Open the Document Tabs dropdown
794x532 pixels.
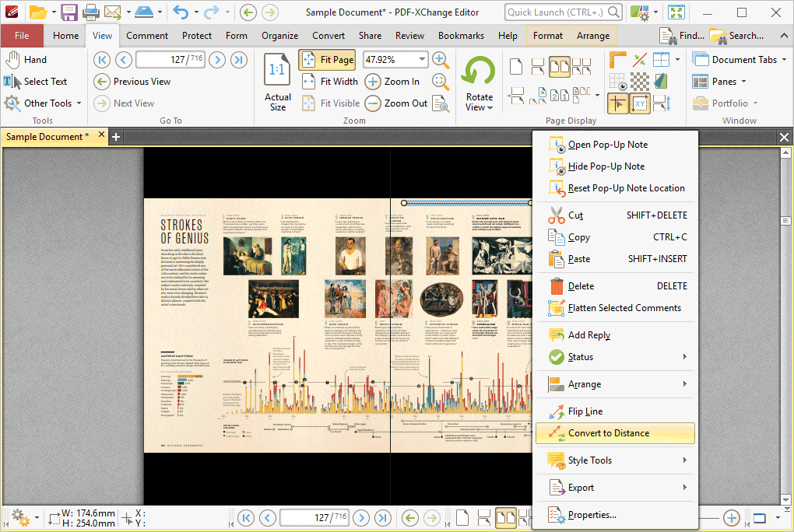coord(739,60)
